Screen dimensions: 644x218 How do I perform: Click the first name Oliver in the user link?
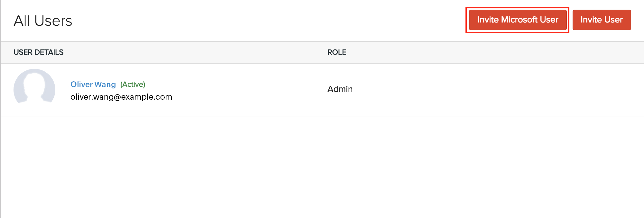point(82,84)
